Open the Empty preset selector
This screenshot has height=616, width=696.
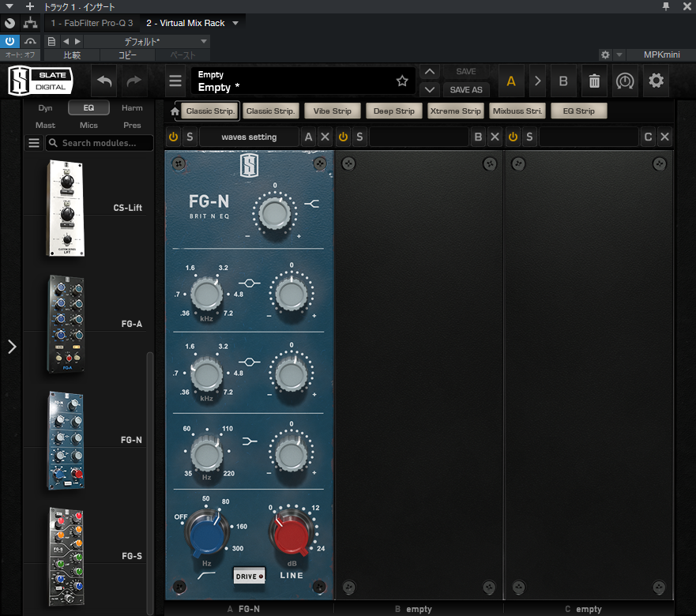[x=303, y=81]
